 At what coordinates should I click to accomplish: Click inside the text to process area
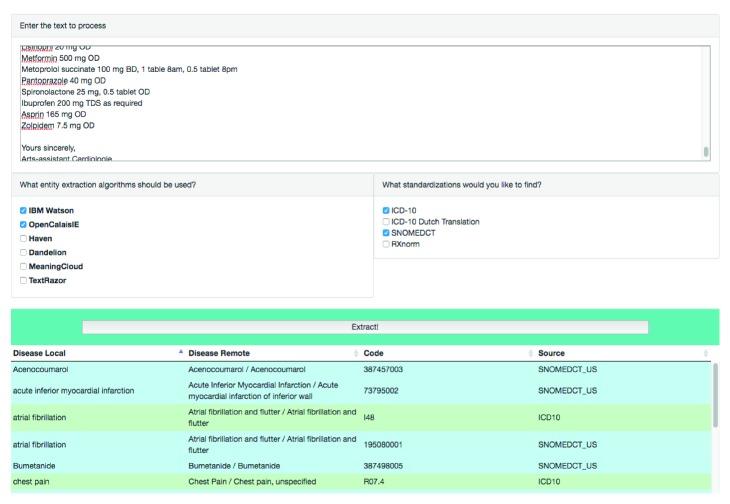pyautogui.click(x=350, y=100)
